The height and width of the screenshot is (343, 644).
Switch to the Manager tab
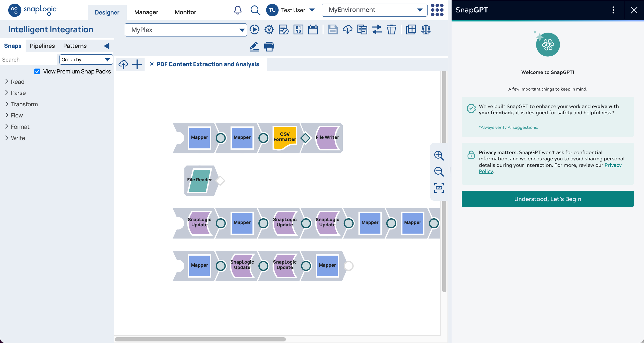point(146,12)
